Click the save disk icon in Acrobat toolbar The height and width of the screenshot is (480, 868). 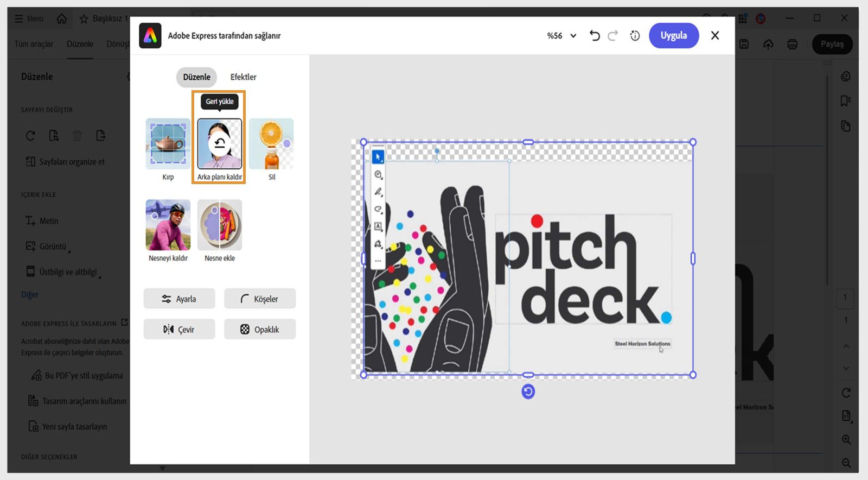(x=744, y=44)
